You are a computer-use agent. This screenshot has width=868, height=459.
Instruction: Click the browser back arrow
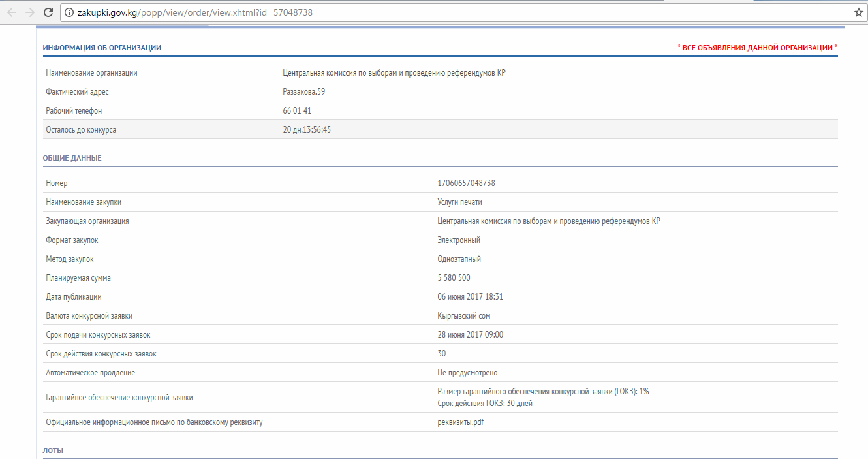12,12
